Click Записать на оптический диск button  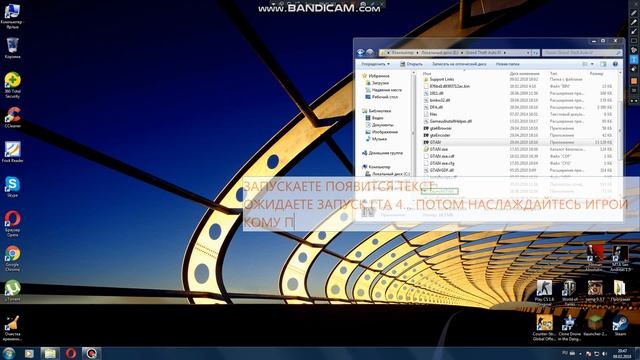pos(459,64)
